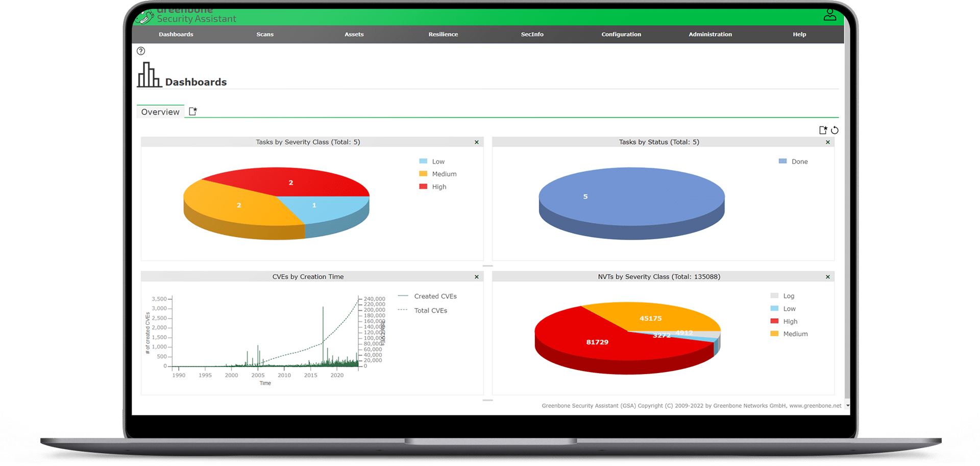Click the row resize handle below top charts

488,266
